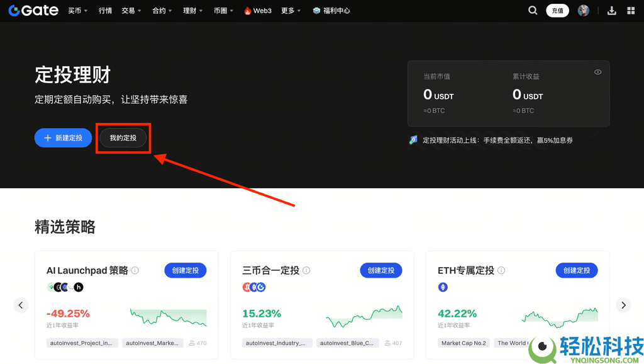
Task: Toggle the balance visibility eye icon
Action: [597, 72]
